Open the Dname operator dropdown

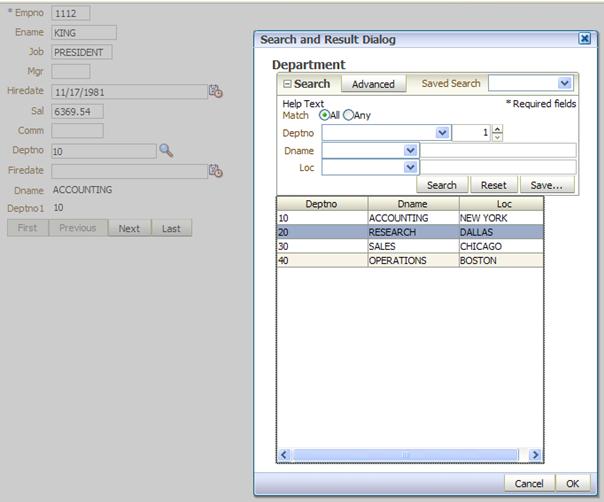410,151
